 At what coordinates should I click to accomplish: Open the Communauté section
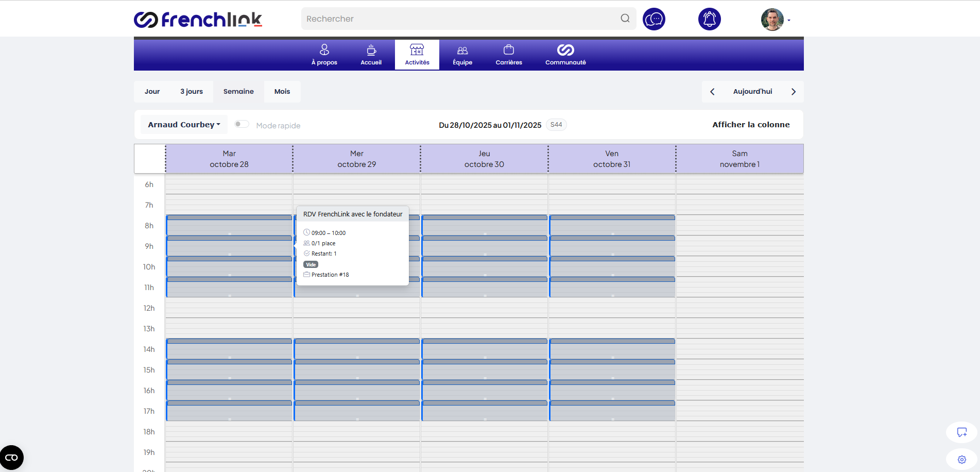565,55
